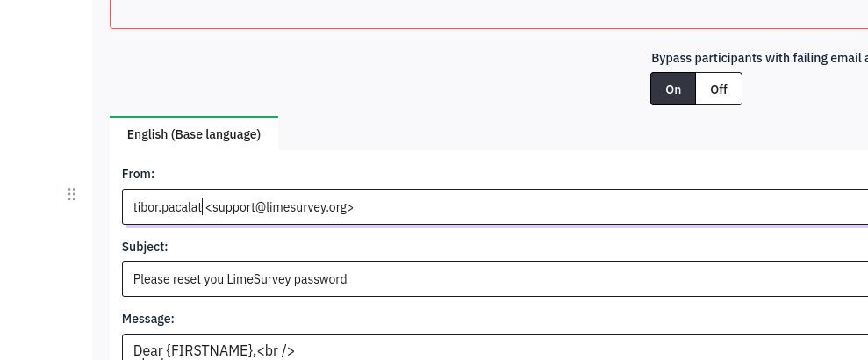Turn bypass failing email participants On
The height and width of the screenshot is (360, 868).
tap(673, 89)
